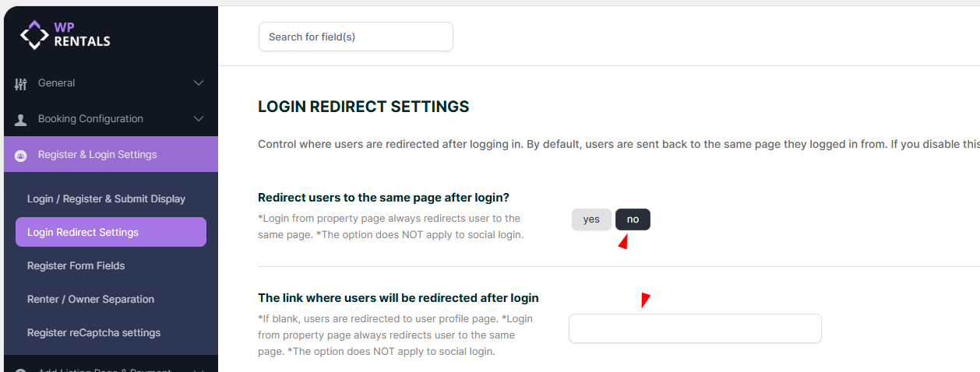
Task: Click the General sliders icon in sidebar
Action: tap(21, 83)
